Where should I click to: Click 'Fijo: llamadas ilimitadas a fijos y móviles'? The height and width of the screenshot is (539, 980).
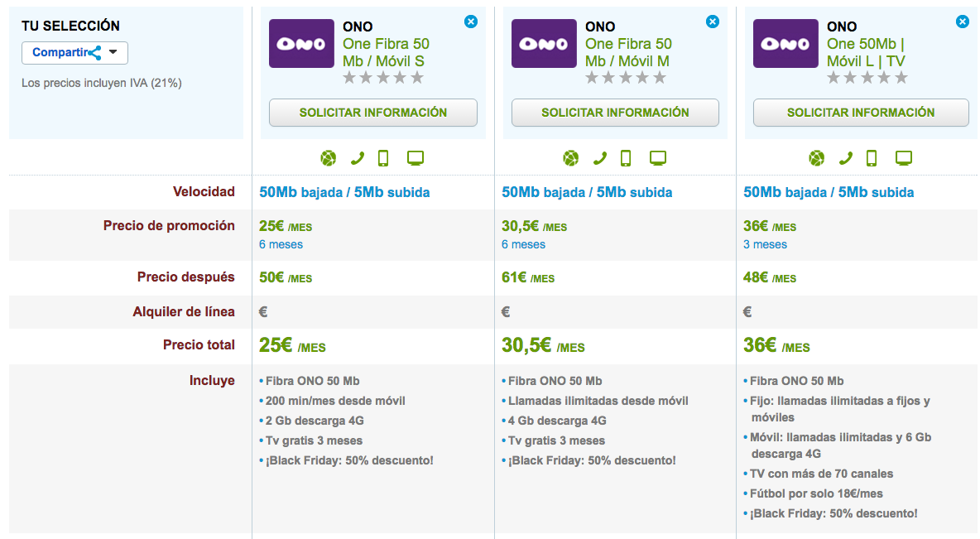tap(840, 409)
